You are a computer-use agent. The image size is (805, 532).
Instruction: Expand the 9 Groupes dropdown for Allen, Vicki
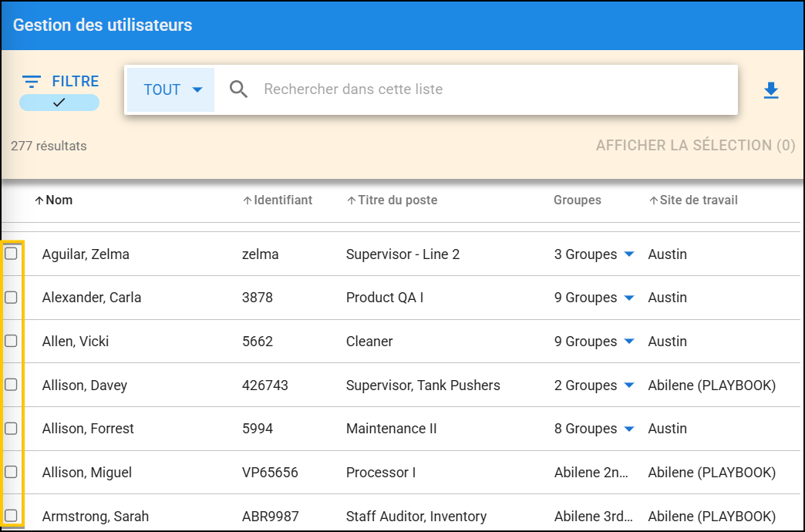628,341
